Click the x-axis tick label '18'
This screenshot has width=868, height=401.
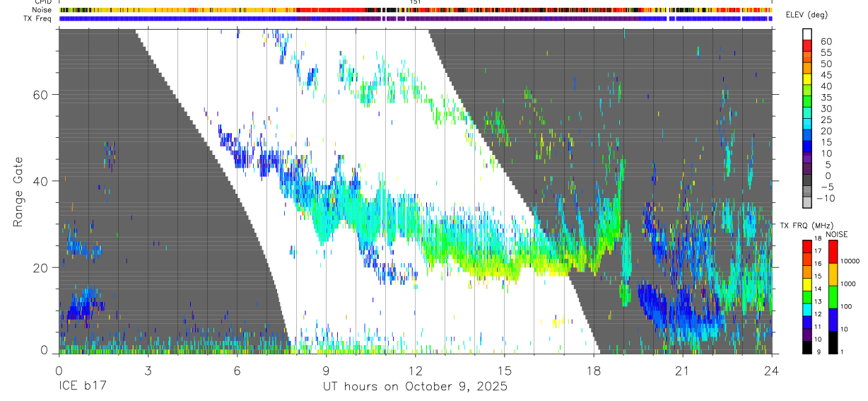[594, 371]
